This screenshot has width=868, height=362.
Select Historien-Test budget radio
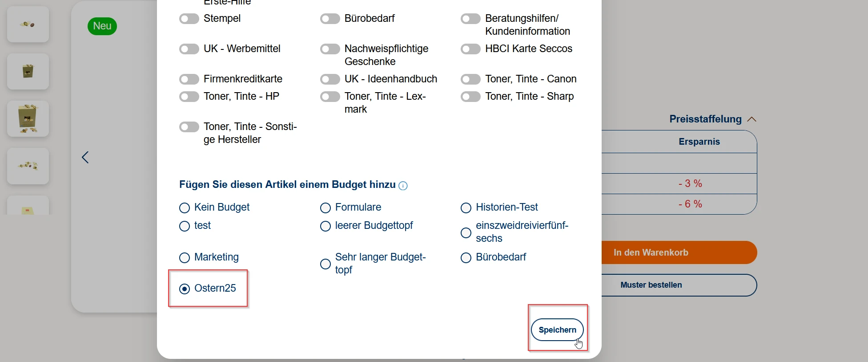click(466, 208)
